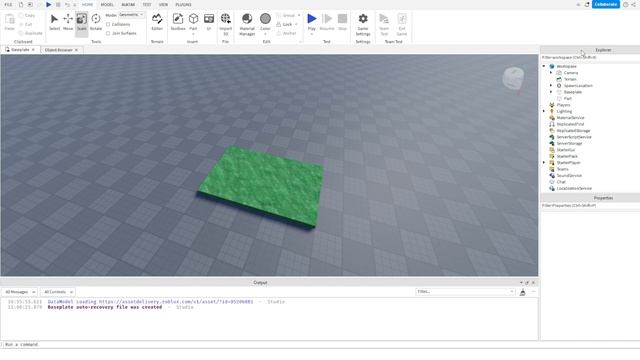Viewport: 640px width, 360px height.
Task: Click the Output Filter input field
Action: [x=465, y=292]
